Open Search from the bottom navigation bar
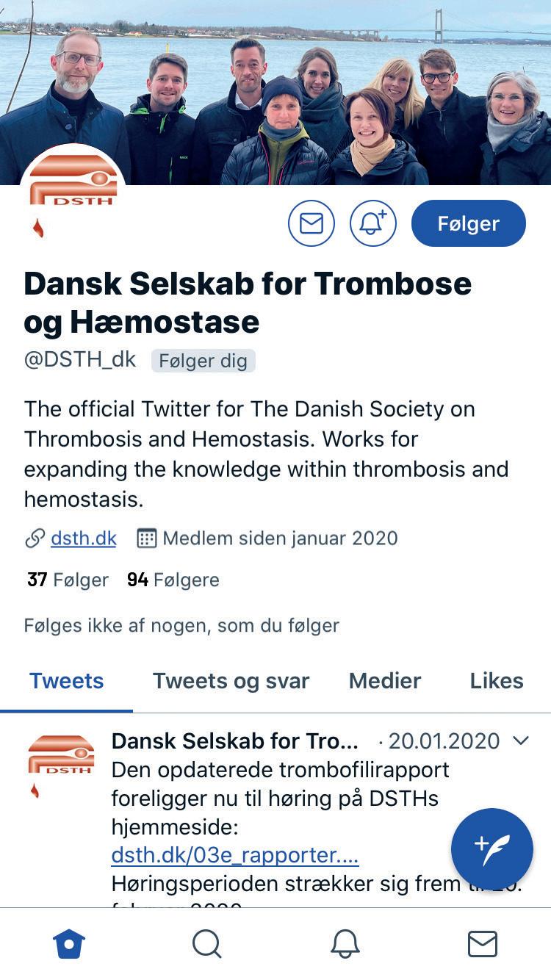The width and height of the screenshot is (551, 980). point(206,943)
